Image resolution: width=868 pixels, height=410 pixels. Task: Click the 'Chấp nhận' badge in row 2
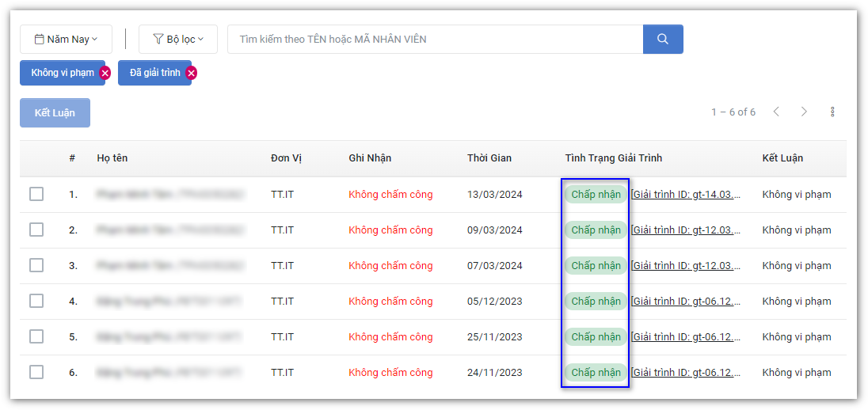pyautogui.click(x=596, y=230)
